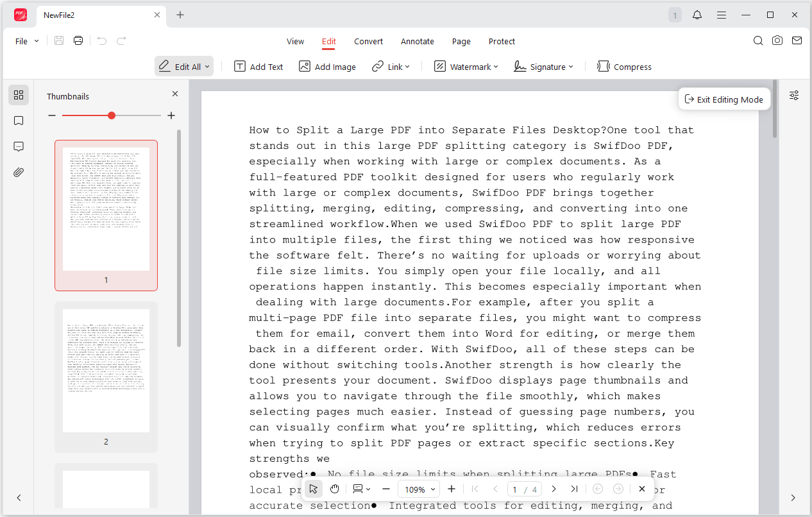This screenshot has height=517, width=812.
Task: Expand the right panel with the arrow
Action: (x=793, y=498)
